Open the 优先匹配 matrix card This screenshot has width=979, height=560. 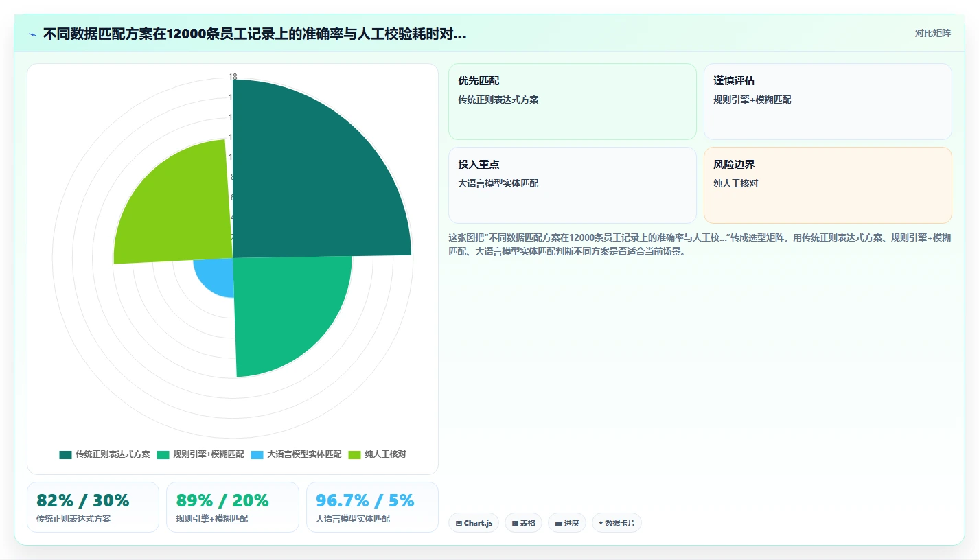pos(573,102)
